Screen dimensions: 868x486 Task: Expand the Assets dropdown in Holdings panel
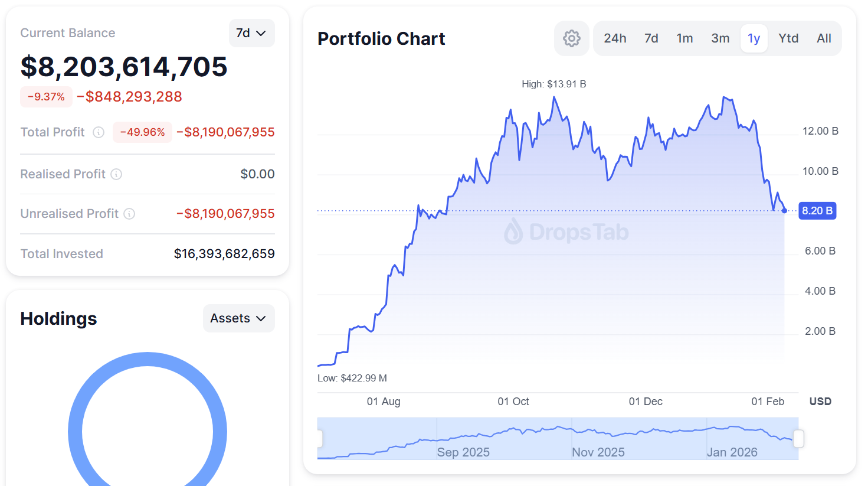click(x=238, y=318)
